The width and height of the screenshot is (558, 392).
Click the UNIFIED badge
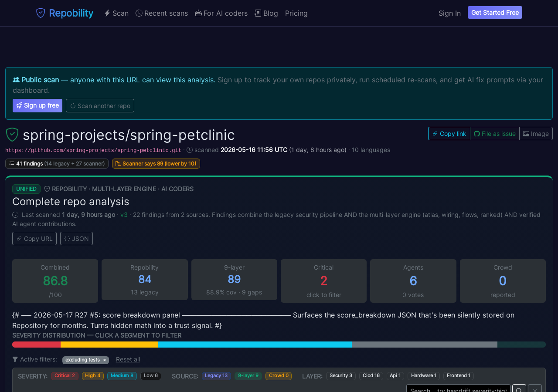pyautogui.click(x=26, y=189)
